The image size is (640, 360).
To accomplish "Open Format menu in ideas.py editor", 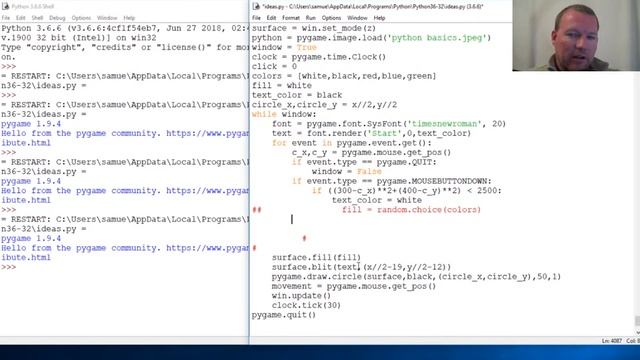I will pos(291,18).
